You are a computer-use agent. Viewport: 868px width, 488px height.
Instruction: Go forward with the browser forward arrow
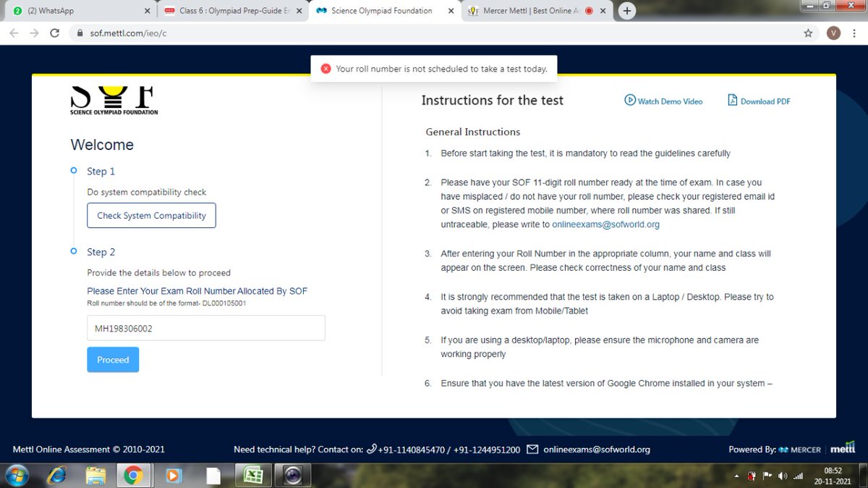click(34, 33)
